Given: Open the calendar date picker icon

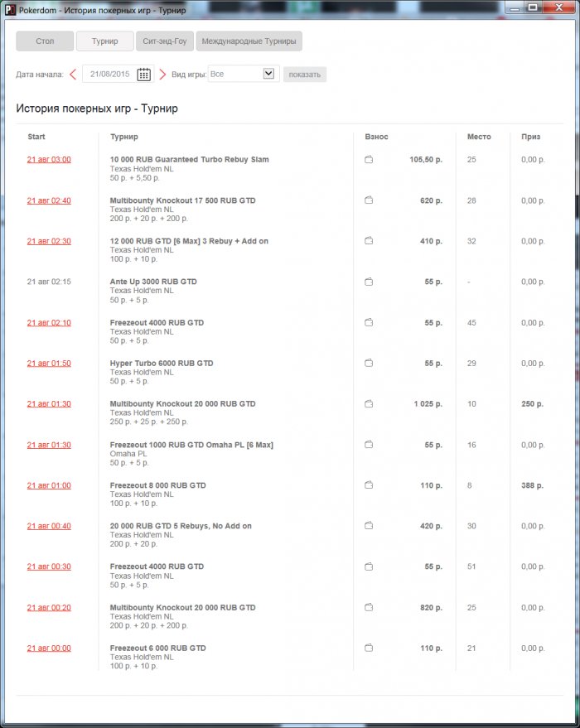Looking at the screenshot, I should 143,74.
